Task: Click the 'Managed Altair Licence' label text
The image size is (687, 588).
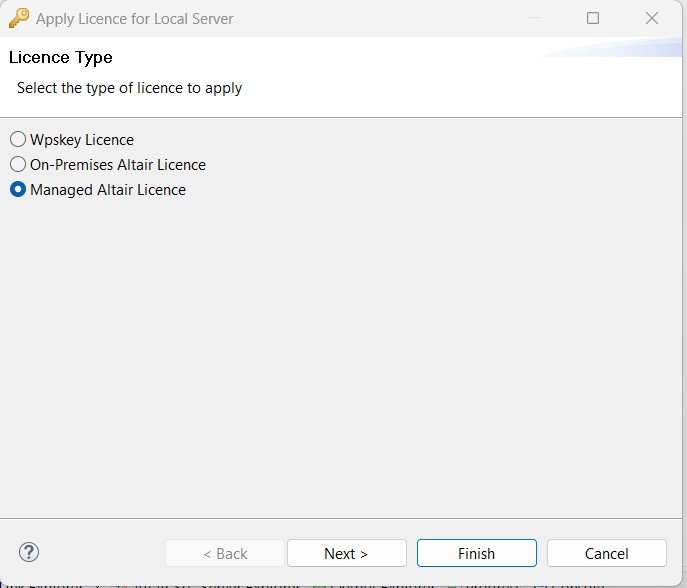Action: tap(108, 190)
